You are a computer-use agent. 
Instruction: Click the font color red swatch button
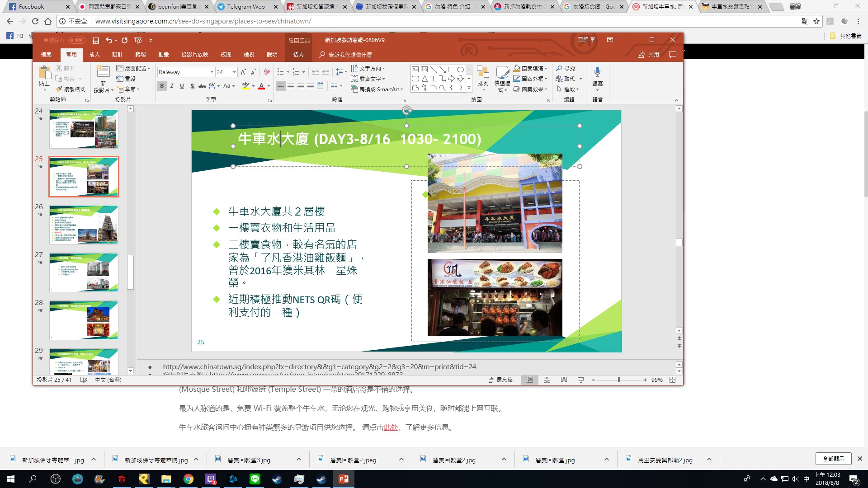(x=261, y=86)
